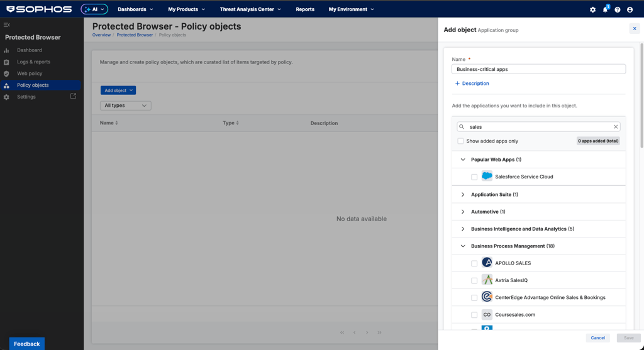The width and height of the screenshot is (644, 350).
Task: Follow the Protected Browser breadcrumb link
Action: [x=135, y=35]
